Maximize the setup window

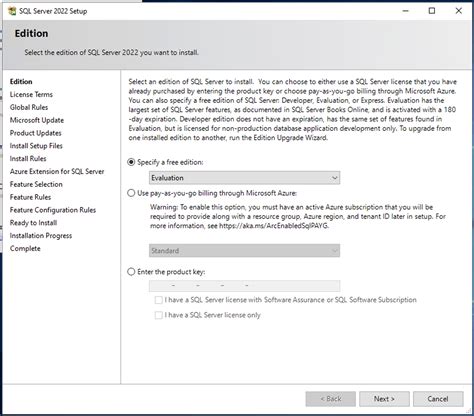click(x=432, y=11)
